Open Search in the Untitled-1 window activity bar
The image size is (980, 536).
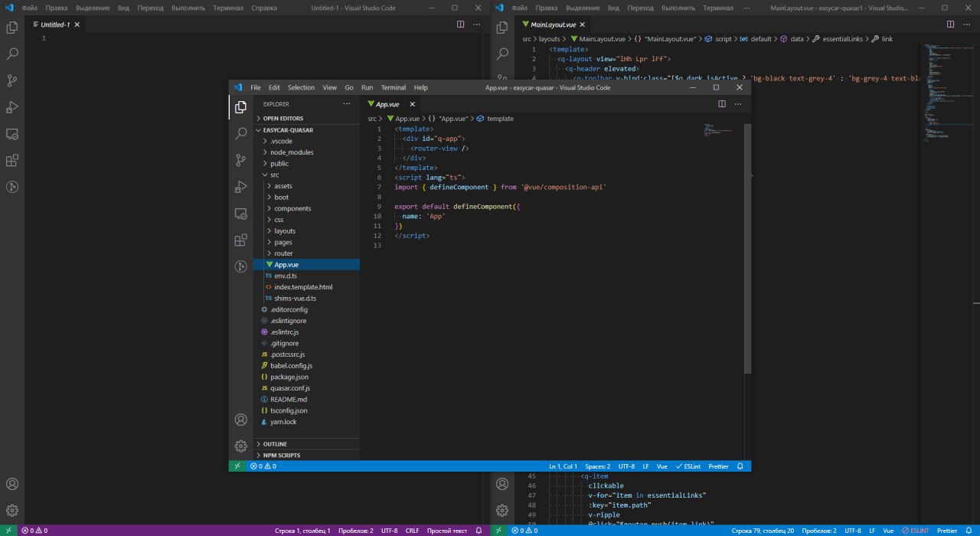(12, 54)
